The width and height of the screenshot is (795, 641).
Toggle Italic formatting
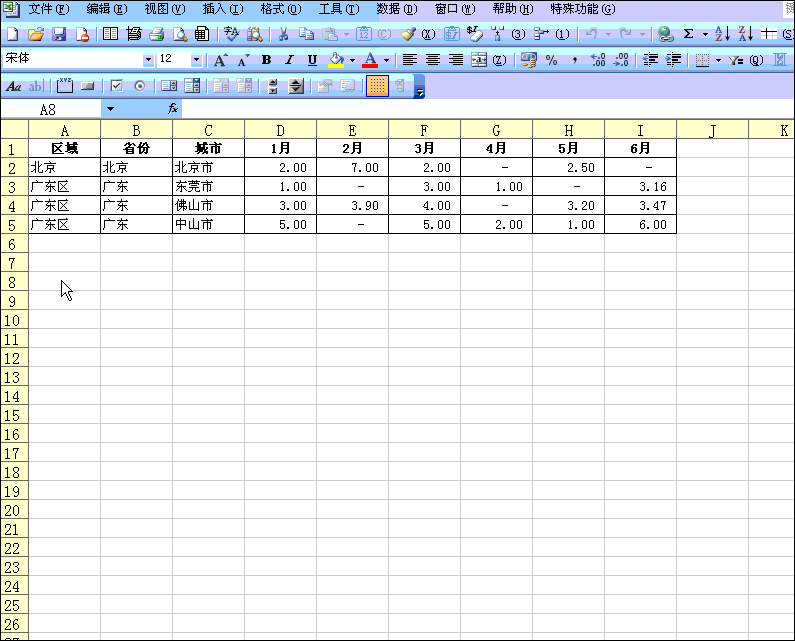click(x=289, y=60)
